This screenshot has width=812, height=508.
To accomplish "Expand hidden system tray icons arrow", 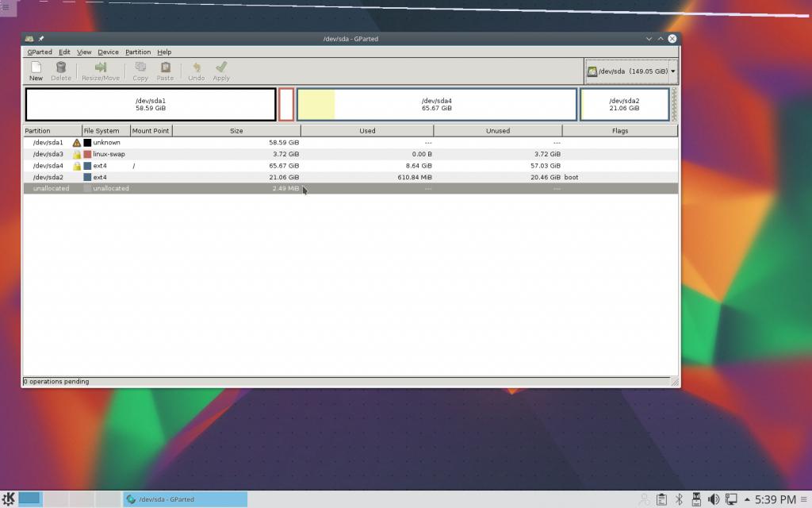I will click(746, 499).
